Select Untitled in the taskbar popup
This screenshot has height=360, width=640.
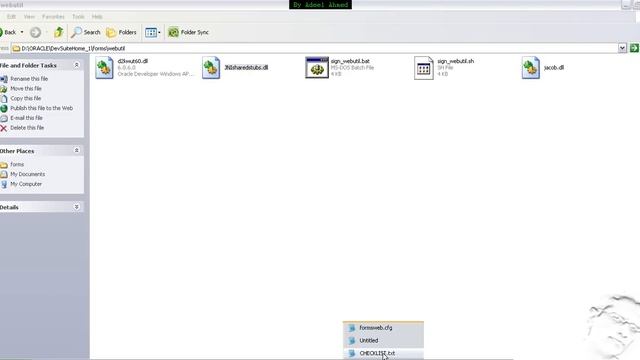pos(383,340)
